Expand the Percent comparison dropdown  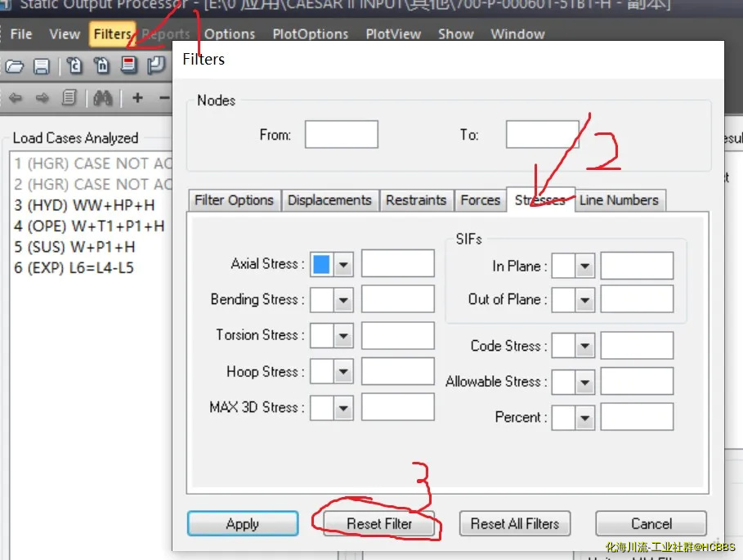coord(584,417)
